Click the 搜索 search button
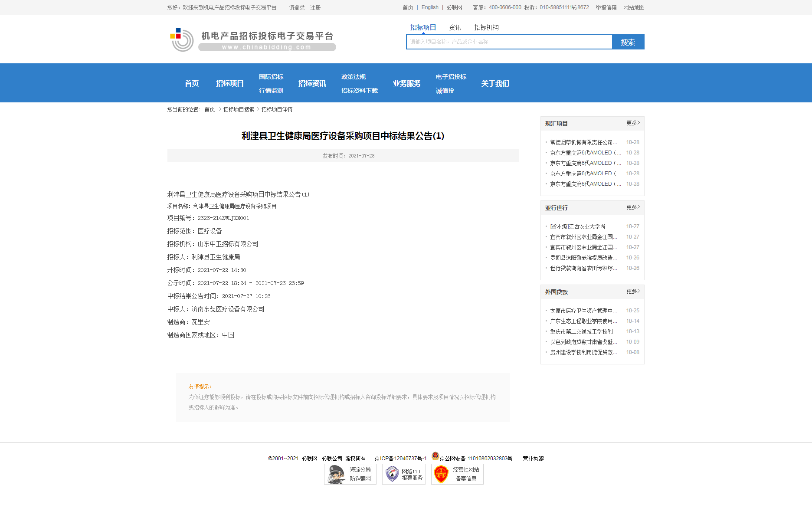Screen dimensions: 812x508 (x=628, y=42)
